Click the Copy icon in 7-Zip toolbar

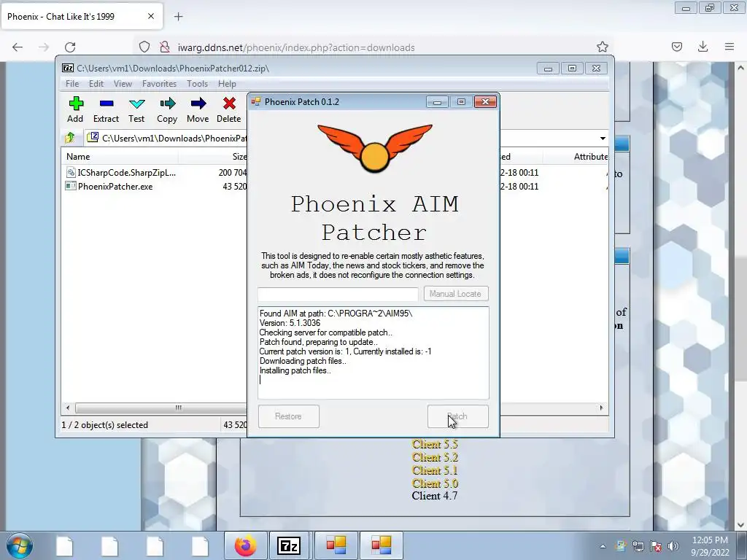(167, 104)
